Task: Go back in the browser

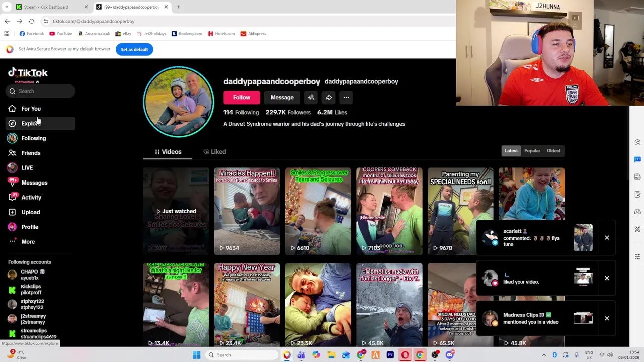Action: (7, 21)
